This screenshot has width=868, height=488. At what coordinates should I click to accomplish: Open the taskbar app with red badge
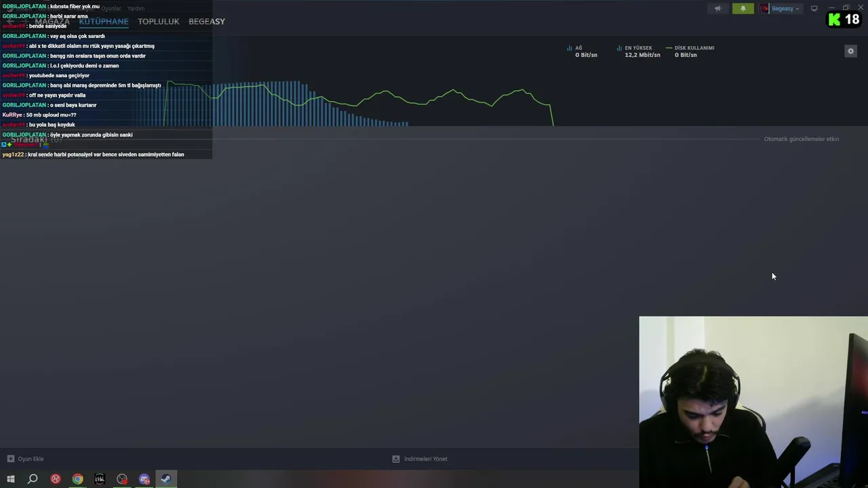tap(121, 479)
